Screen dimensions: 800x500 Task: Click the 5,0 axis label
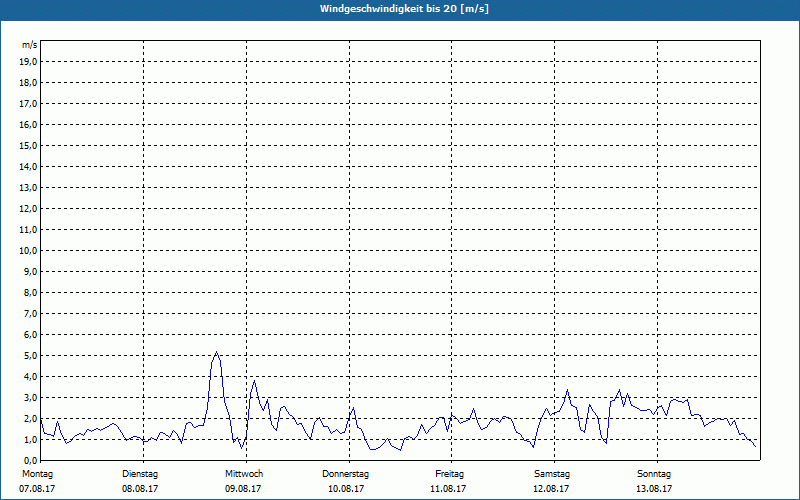31,355
